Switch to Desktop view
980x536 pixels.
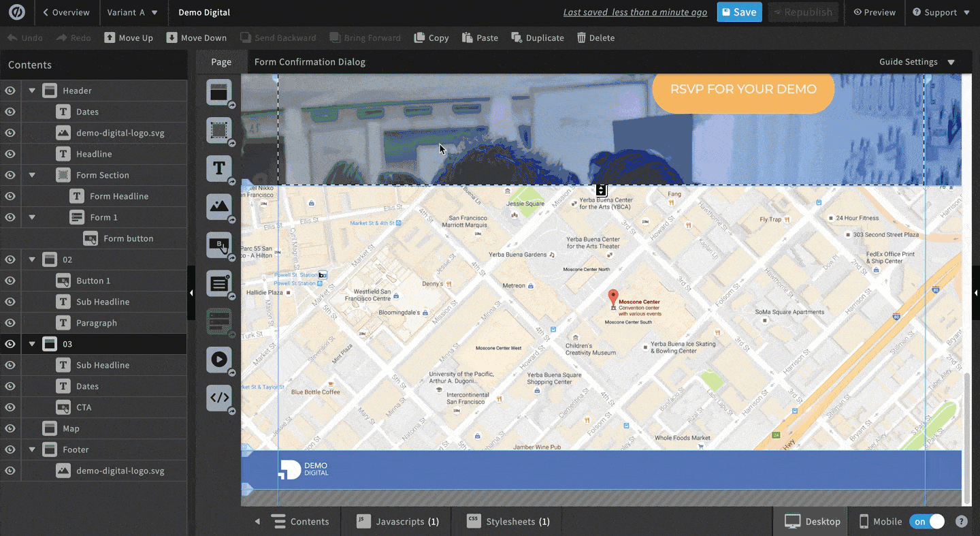coord(812,522)
